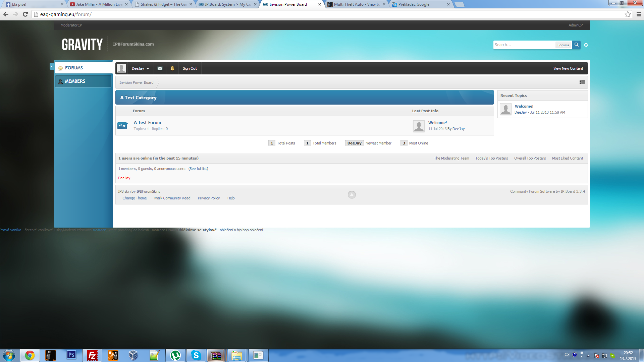The width and height of the screenshot is (644, 362).
Task: Open the Forums search scope dropdown
Action: (x=563, y=45)
